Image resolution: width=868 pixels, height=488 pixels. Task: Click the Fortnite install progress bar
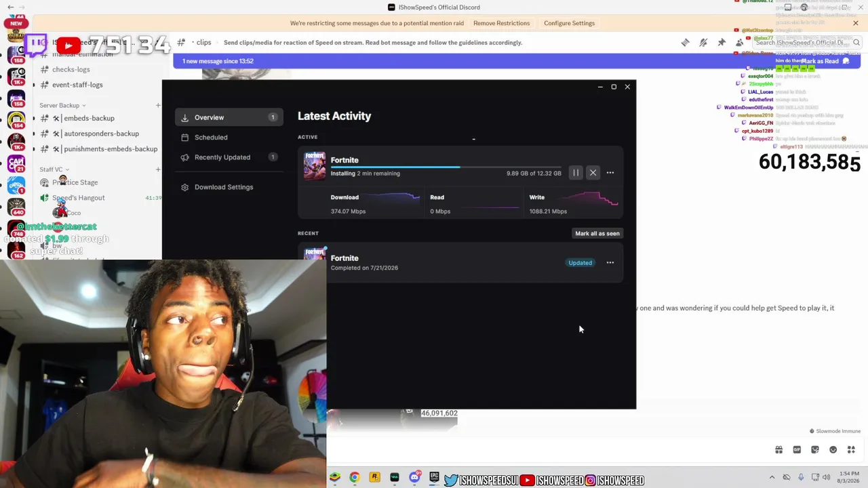click(446, 167)
